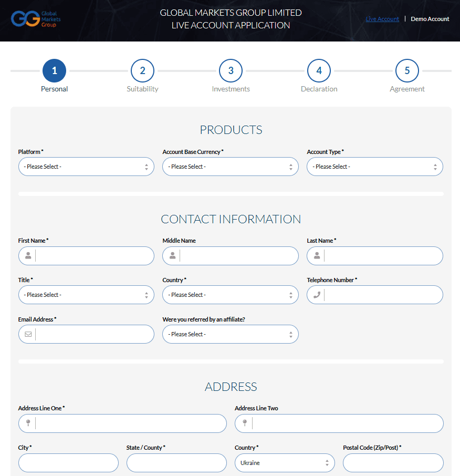Click the person icon in First Name field
The height and width of the screenshot is (476, 460).
point(28,256)
